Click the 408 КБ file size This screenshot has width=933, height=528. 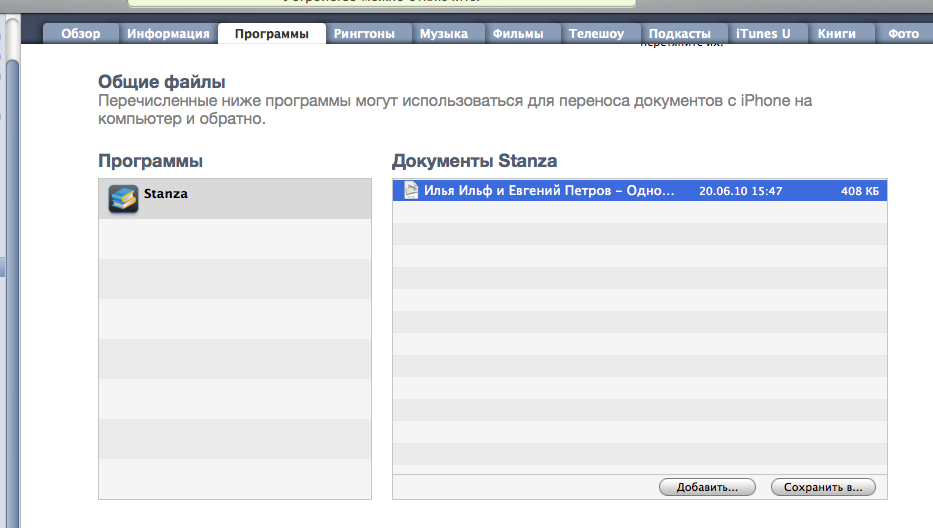859,190
